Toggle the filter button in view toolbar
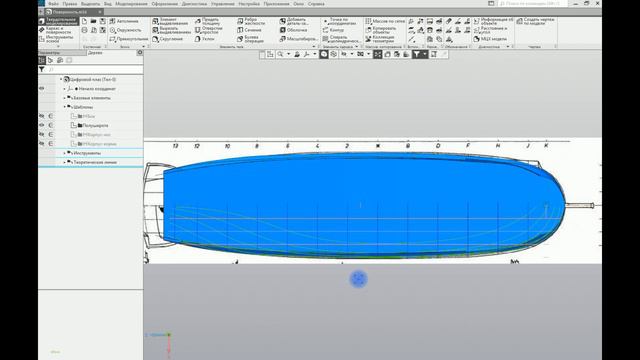Viewport: 640px width, 360px height. click(416, 54)
